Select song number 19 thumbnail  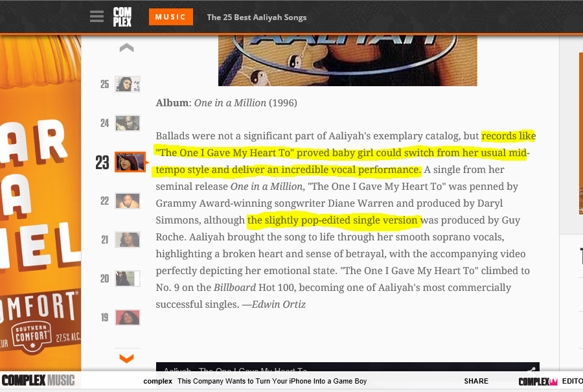(128, 317)
